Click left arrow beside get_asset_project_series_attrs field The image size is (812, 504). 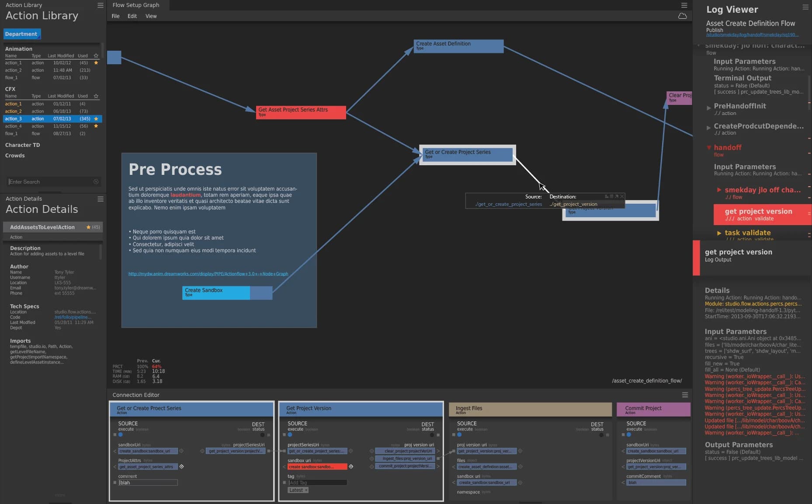coord(115,467)
